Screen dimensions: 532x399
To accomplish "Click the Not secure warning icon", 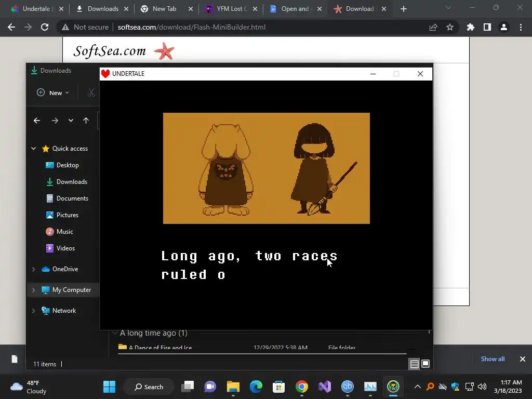I will (x=65, y=27).
